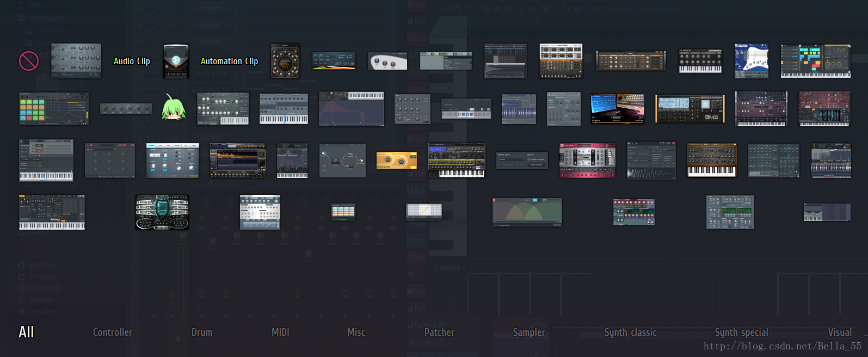Show the Sampler category tab
Image resolution: width=868 pixels, height=357 pixels.
point(528,332)
